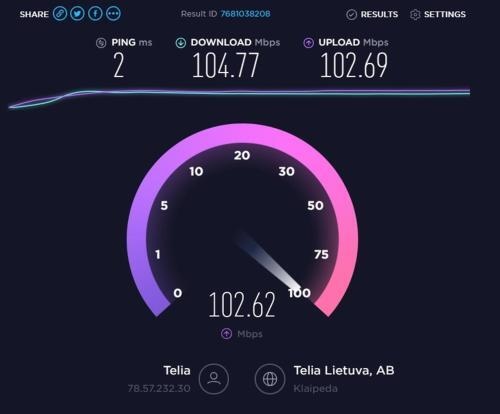Select the user profile icon next to Telia

(x=214, y=379)
